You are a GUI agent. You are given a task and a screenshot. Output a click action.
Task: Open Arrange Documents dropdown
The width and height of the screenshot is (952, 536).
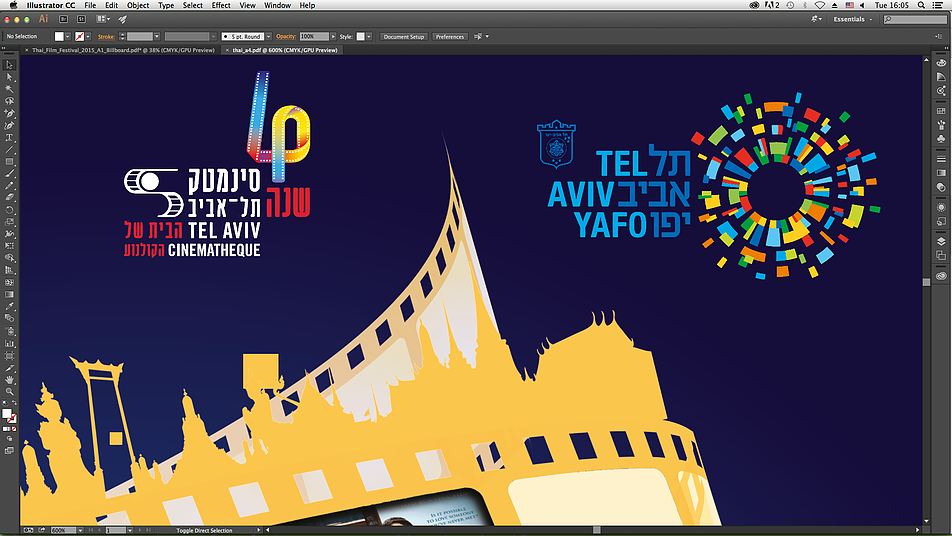tap(103, 19)
